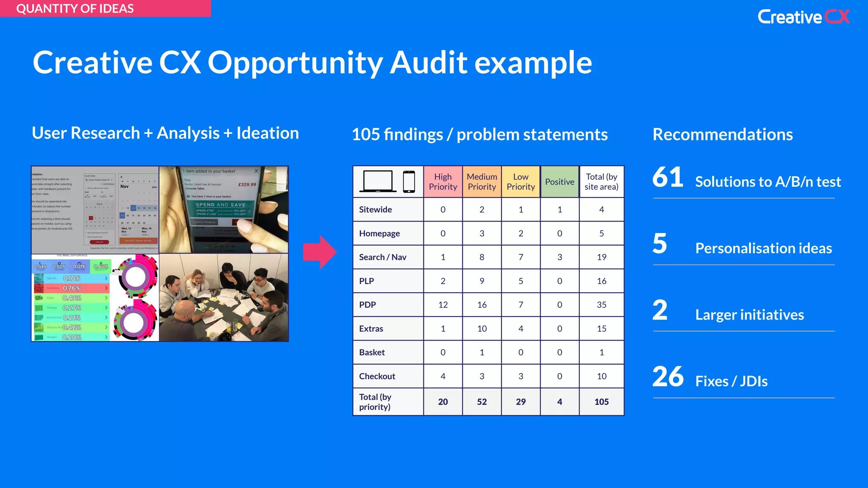868x488 pixels.
Task: Click the 0.43% heatmap row
Action: [x=71, y=298]
